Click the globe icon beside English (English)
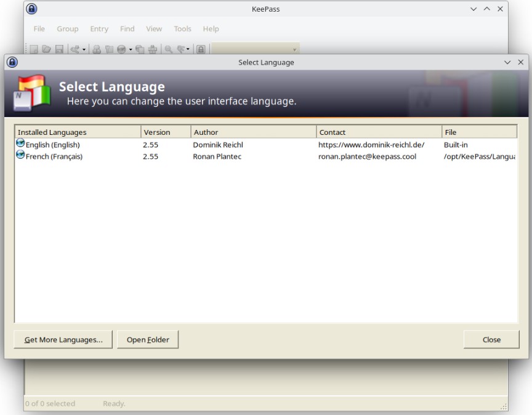Viewport: 532px width, 415px height. [x=20, y=143]
